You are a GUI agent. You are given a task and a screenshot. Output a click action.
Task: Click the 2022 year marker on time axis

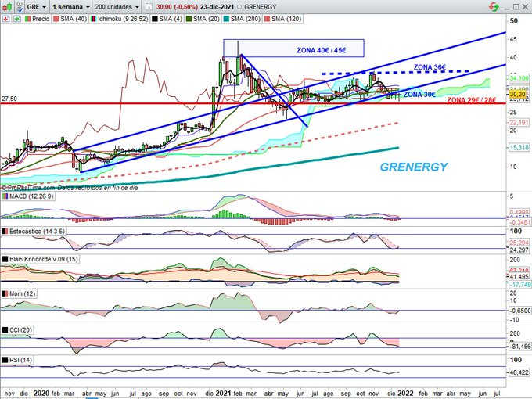click(x=405, y=394)
